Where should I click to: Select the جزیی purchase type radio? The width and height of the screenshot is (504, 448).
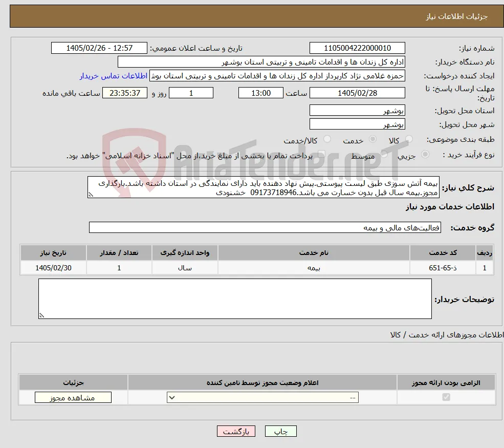click(425, 155)
